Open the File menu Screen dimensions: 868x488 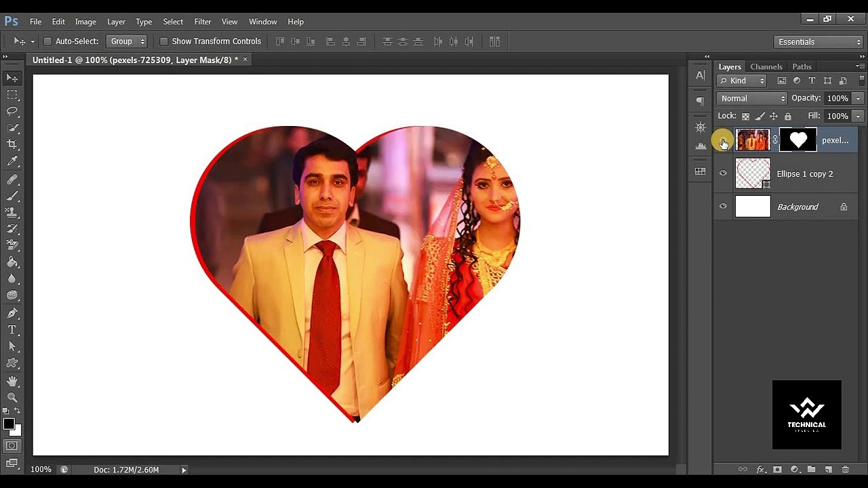tap(35, 22)
